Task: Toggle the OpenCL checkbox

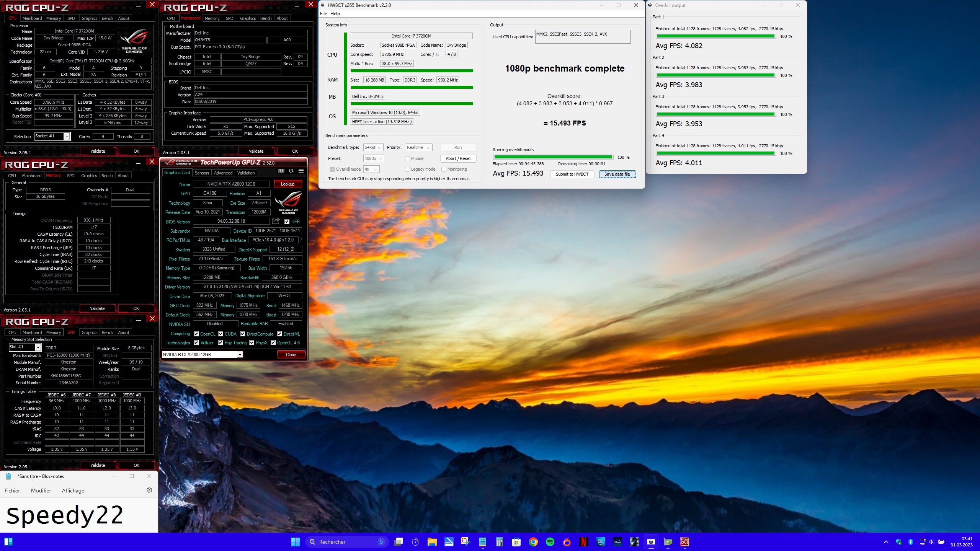Action: pyautogui.click(x=196, y=334)
